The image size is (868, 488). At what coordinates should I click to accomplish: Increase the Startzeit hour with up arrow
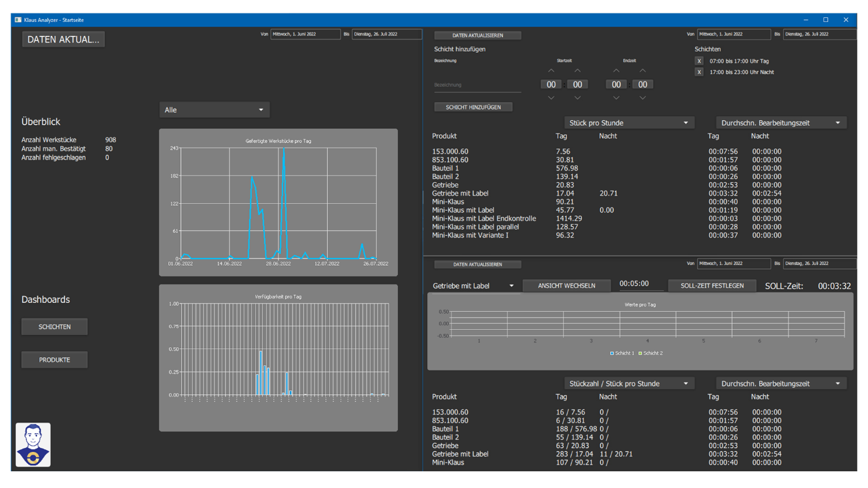point(551,71)
